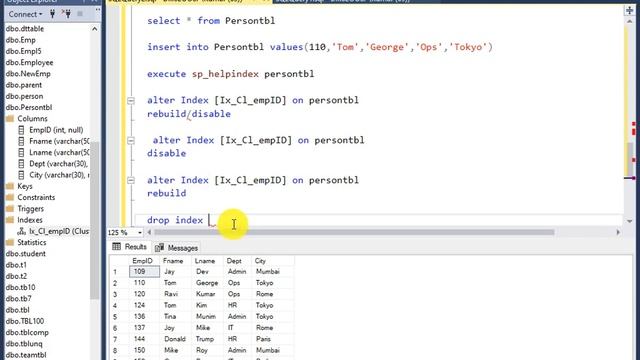Image resolution: width=640 pixels, height=360 pixels.
Task: Select the EmpID cell with value 109
Action: pos(144,271)
